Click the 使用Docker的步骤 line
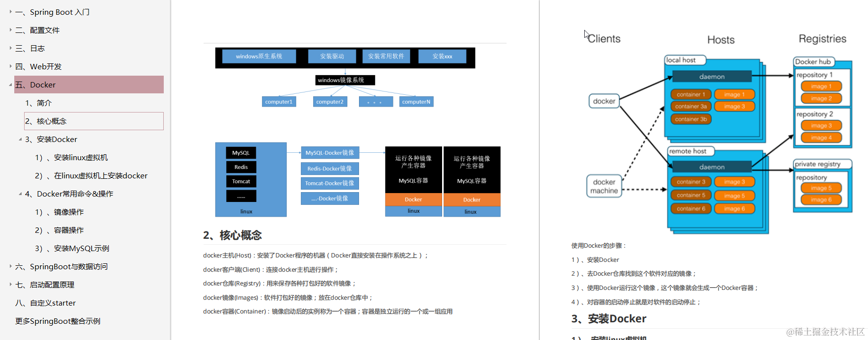868x340 pixels. point(599,246)
